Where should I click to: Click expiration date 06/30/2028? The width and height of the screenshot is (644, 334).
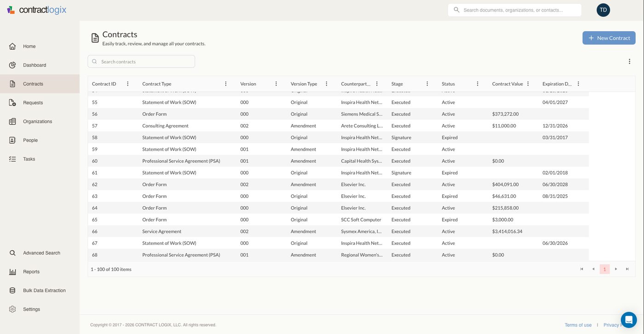tap(555, 185)
